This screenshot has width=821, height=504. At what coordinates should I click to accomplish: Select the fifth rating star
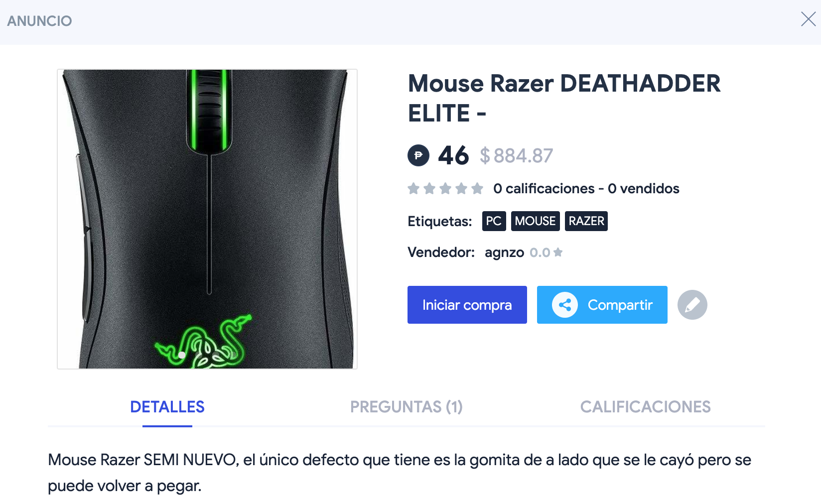[x=477, y=189]
